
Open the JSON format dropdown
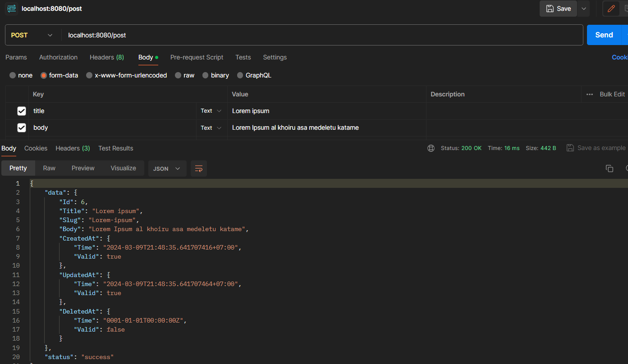167,168
